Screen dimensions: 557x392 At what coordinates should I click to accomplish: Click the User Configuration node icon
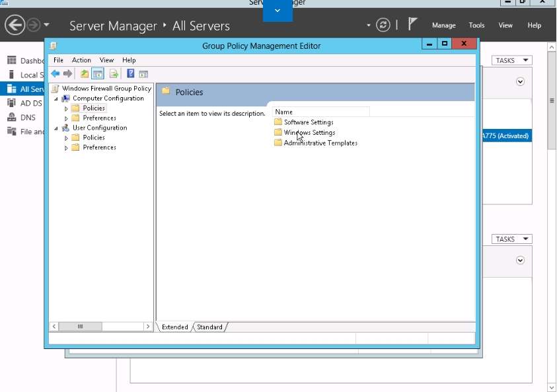coord(65,128)
